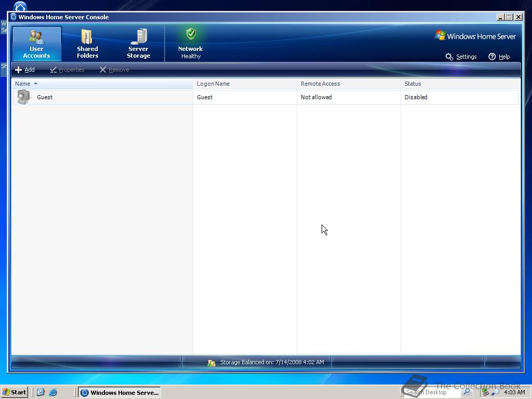Close the Home Server Console window
Image resolution: width=532 pixels, height=399 pixels.
point(518,17)
